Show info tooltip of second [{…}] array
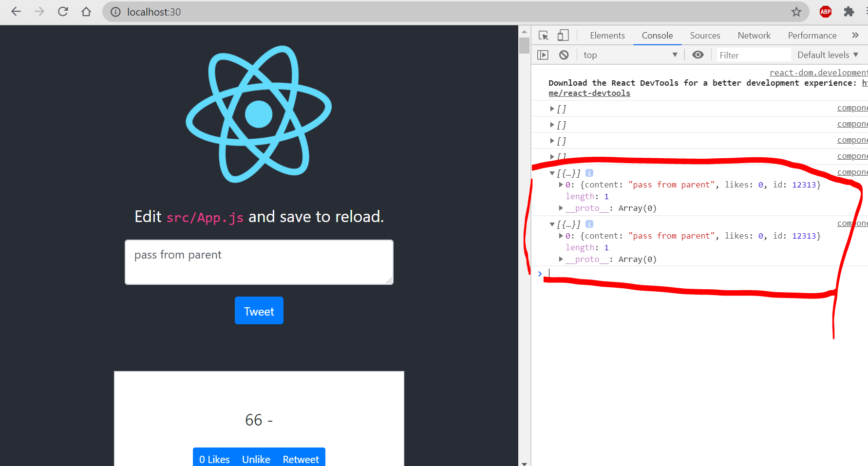 pos(589,224)
